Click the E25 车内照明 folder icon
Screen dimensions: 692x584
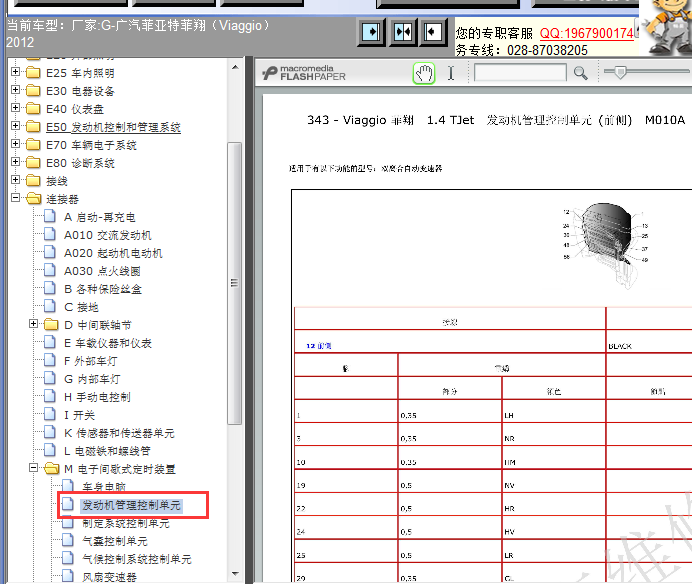[x=33, y=72]
